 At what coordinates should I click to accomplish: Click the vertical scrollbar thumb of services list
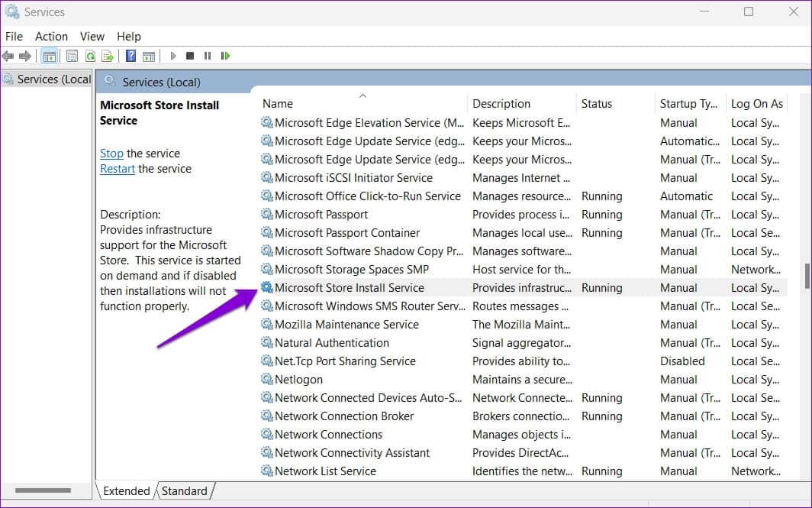[807, 275]
